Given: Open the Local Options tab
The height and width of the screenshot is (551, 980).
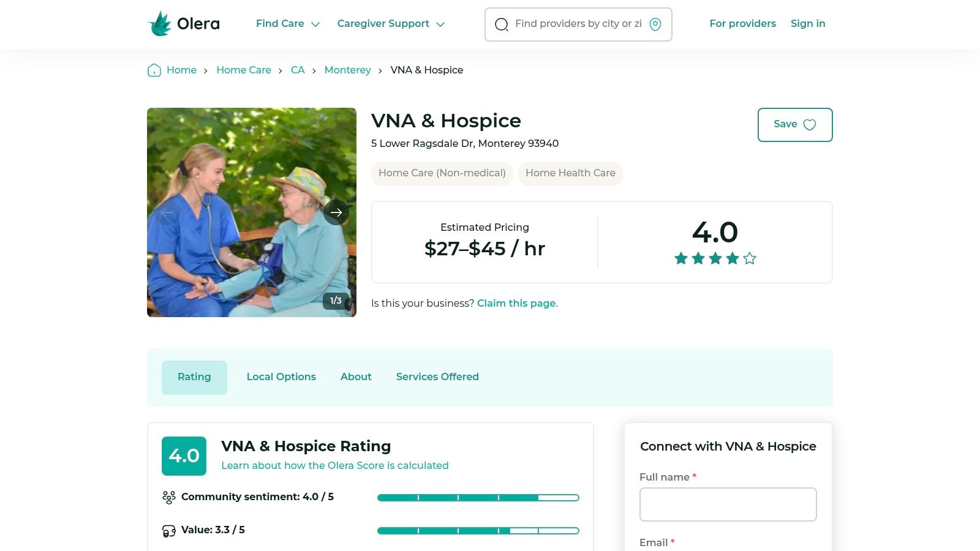Looking at the screenshot, I should 281,377.
